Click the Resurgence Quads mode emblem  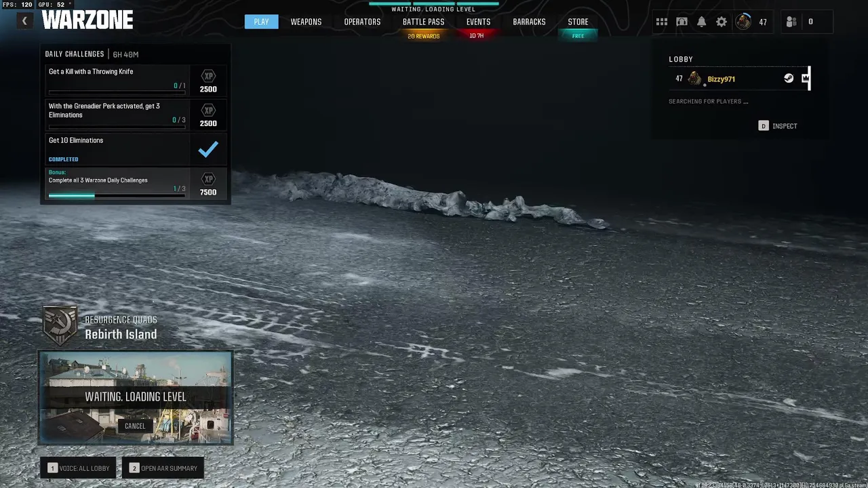(60, 325)
